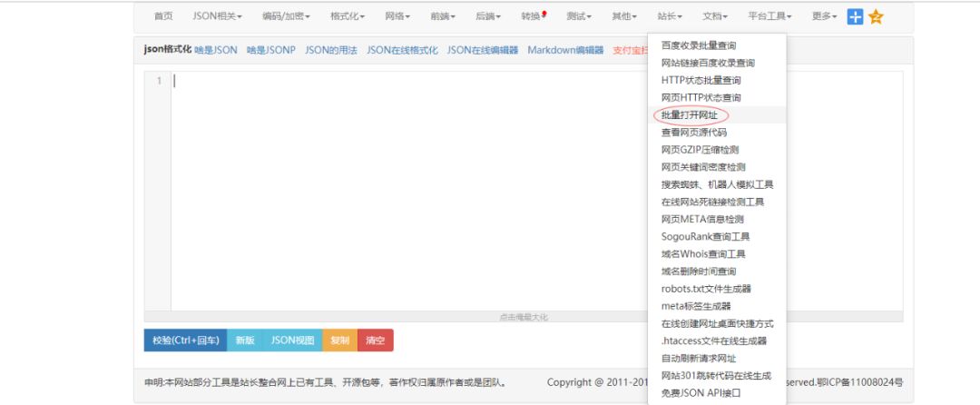Expand the 前端 dropdown menu
This screenshot has width=980, height=405.
pos(443,17)
